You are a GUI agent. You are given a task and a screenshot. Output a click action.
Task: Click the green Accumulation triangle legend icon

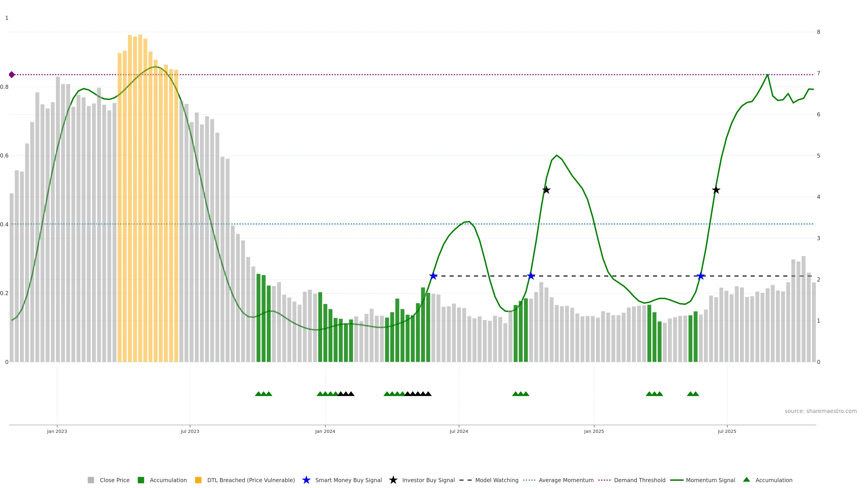coord(746,480)
